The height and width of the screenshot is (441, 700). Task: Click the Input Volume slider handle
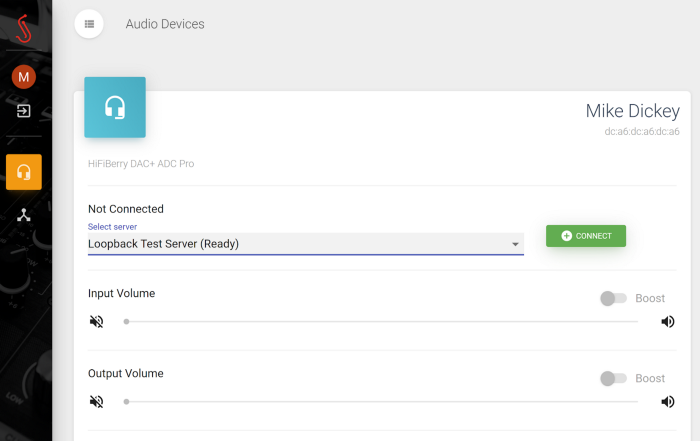click(126, 322)
